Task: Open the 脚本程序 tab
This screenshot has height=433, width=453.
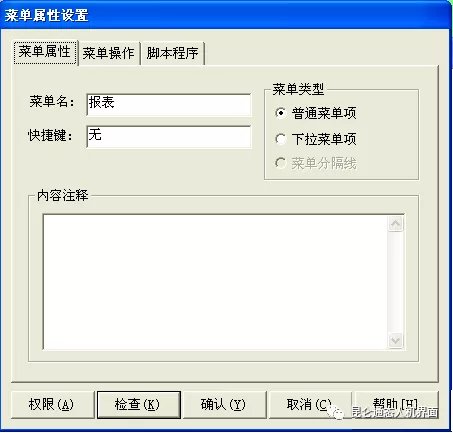Action: pos(173,53)
